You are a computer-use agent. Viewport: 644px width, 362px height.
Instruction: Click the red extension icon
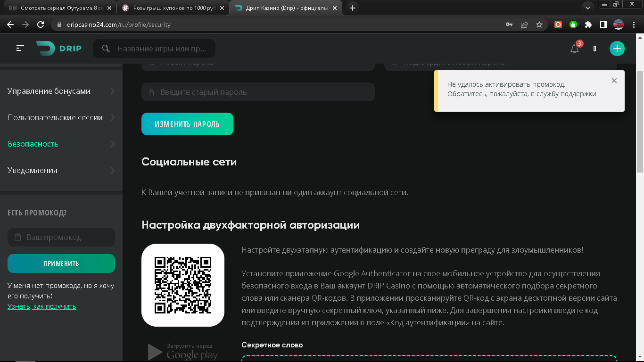tap(558, 25)
